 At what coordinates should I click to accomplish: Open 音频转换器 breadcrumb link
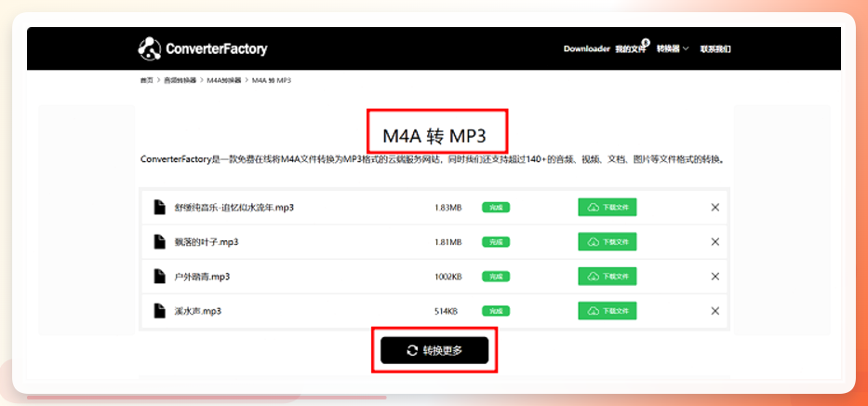[x=180, y=80]
